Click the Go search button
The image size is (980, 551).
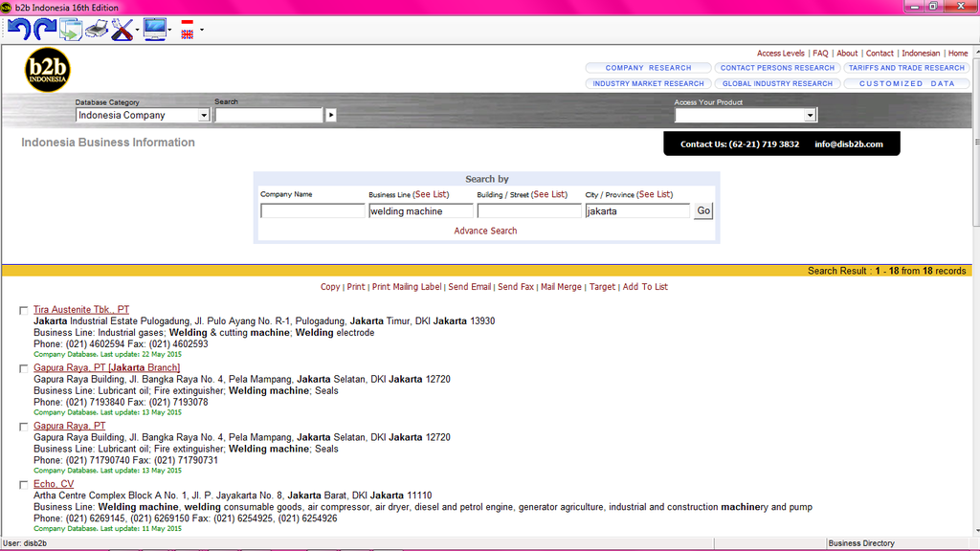click(703, 211)
